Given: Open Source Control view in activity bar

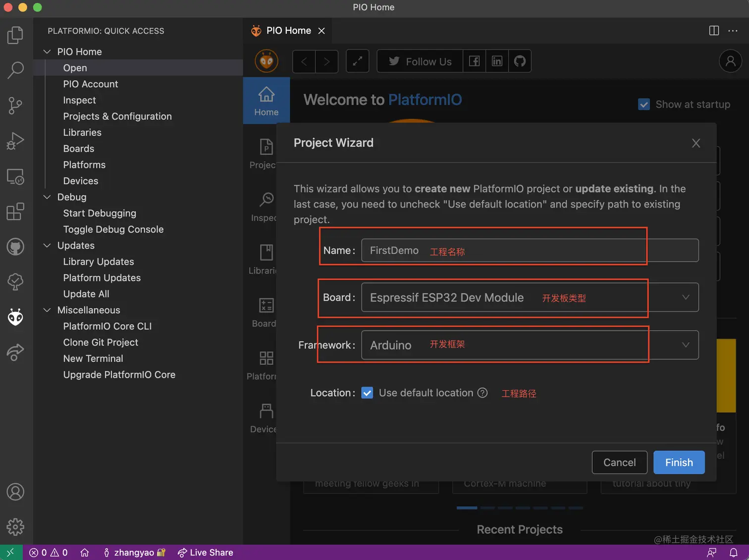Looking at the screenshot, I should point(15,105).
